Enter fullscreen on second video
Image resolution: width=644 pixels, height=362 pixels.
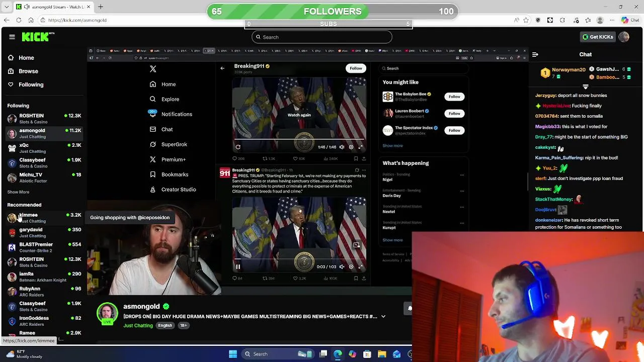click(360, 267)
